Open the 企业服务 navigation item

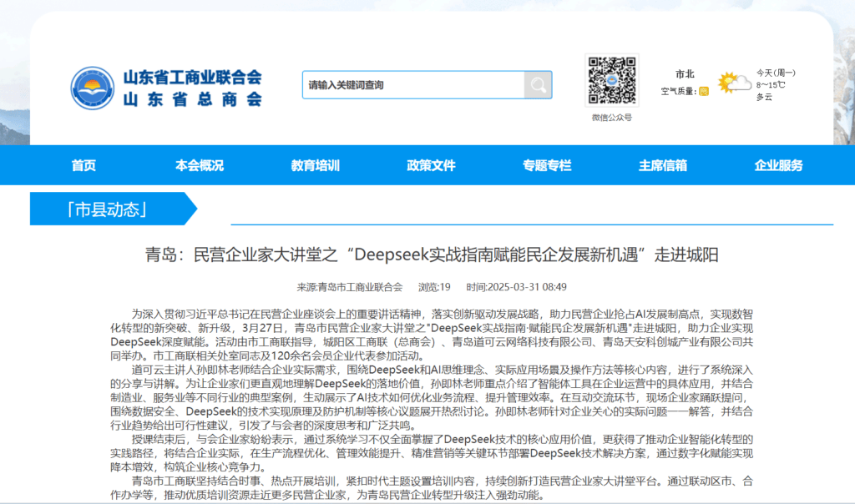(779, 166)
